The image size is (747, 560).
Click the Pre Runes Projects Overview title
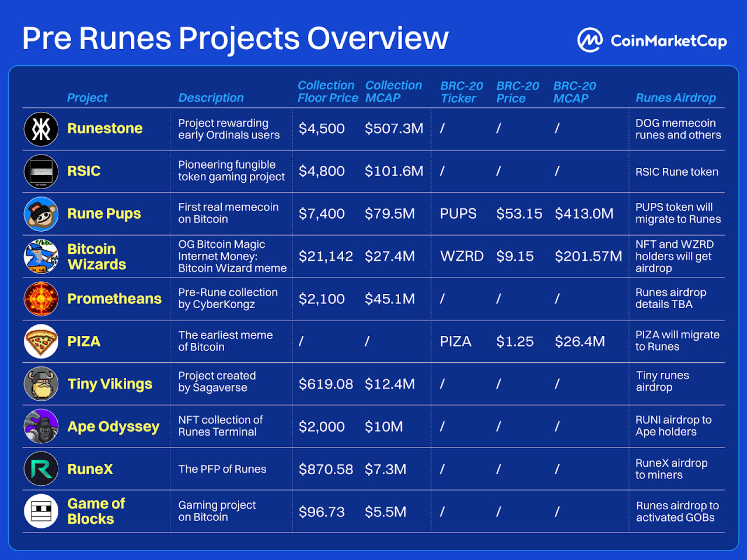click(235, 38)
